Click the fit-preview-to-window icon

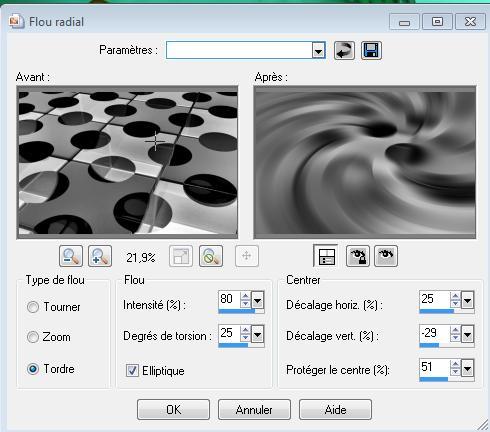click(x=181, y=256)
